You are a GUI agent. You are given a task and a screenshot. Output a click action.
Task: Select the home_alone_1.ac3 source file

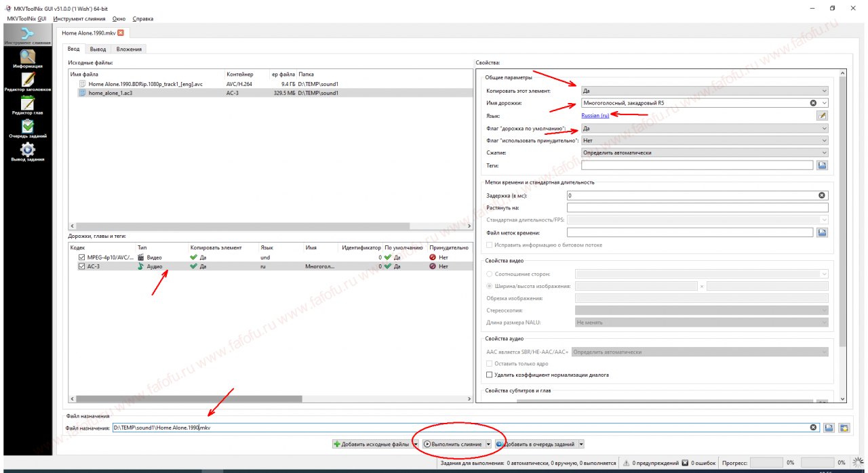[x=270, y=93]
